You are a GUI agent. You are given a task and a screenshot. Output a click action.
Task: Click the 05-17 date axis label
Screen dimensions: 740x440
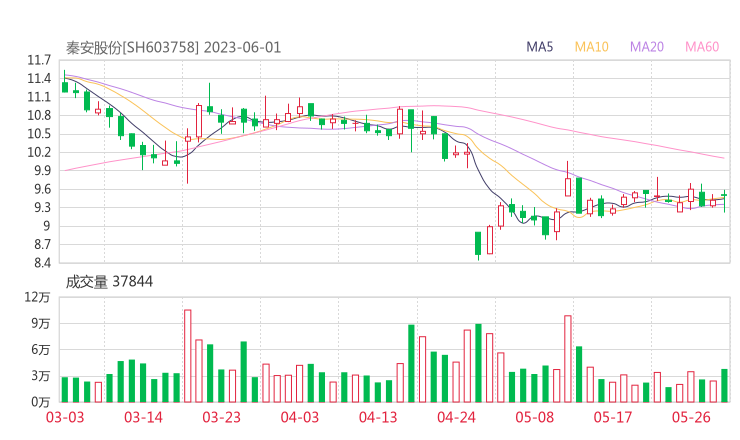coord(613,417)
